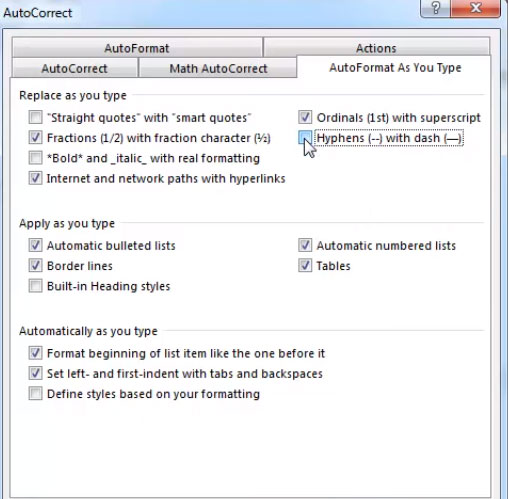Uncheck Internet and network paths with hyperlinks
508x499 pixels.
coord(35,178)
